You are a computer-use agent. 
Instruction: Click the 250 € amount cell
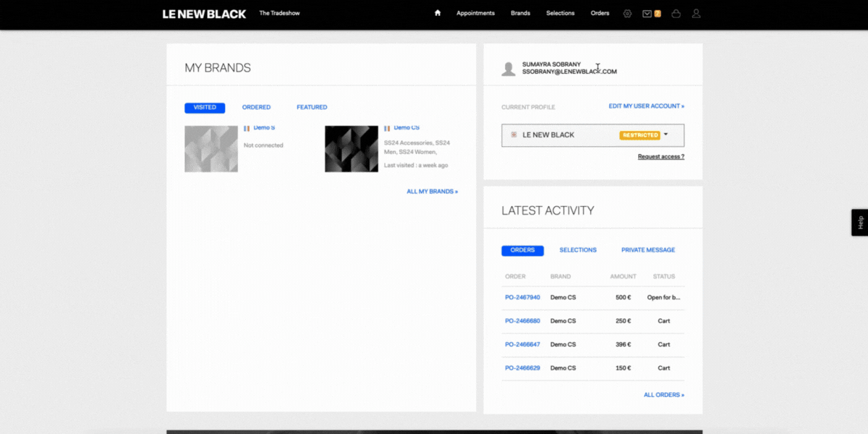(x=623, y=321)
